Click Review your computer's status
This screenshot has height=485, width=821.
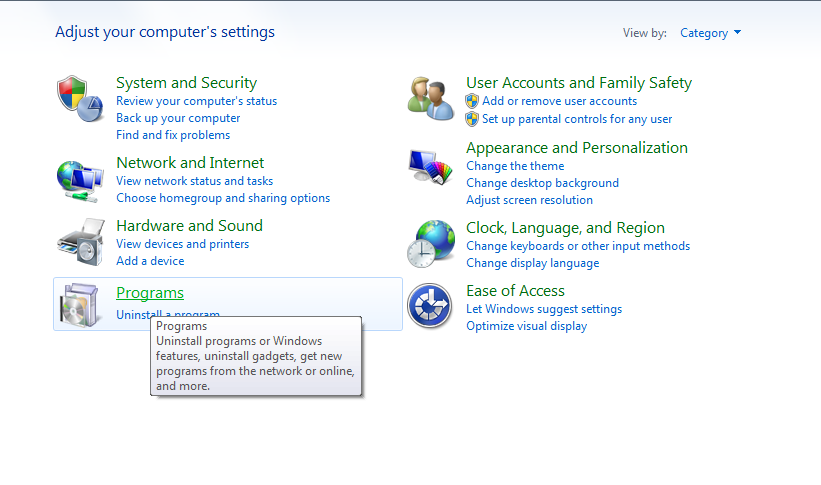tap(196, 101)
